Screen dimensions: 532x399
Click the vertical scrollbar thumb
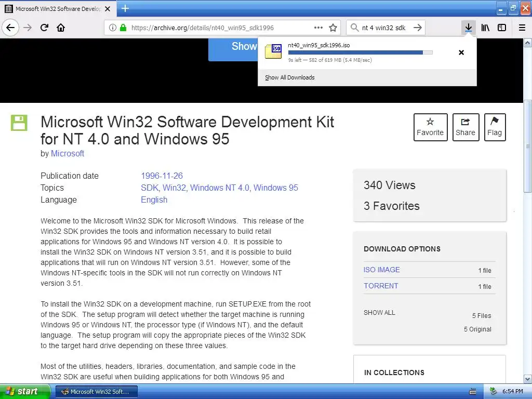tap(528, 146)
